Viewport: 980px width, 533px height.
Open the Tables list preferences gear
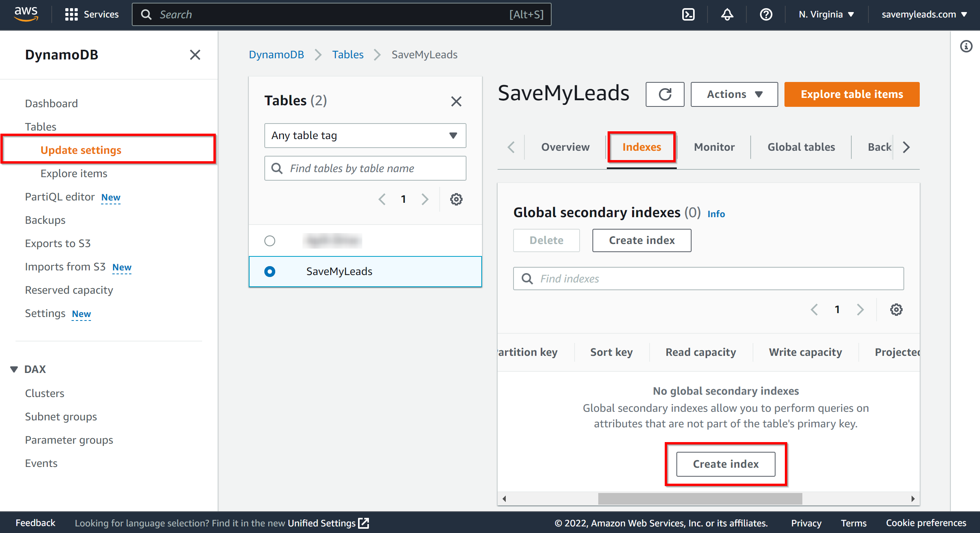pyautogui.click(x=456, y=199)
